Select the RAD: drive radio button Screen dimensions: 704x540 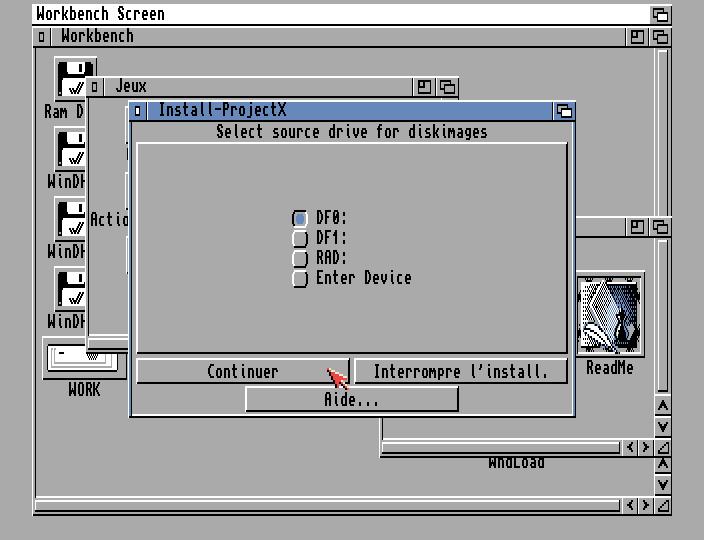(x=299, y=258)
